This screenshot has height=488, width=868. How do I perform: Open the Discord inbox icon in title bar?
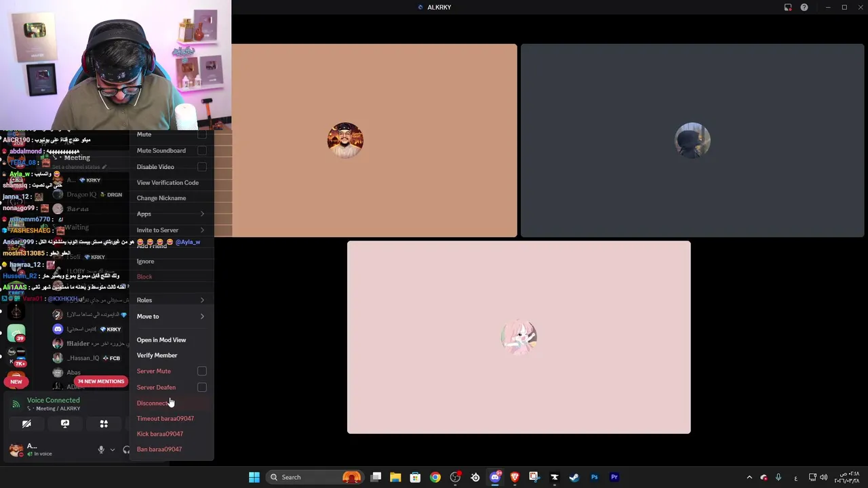click(788, 7)
